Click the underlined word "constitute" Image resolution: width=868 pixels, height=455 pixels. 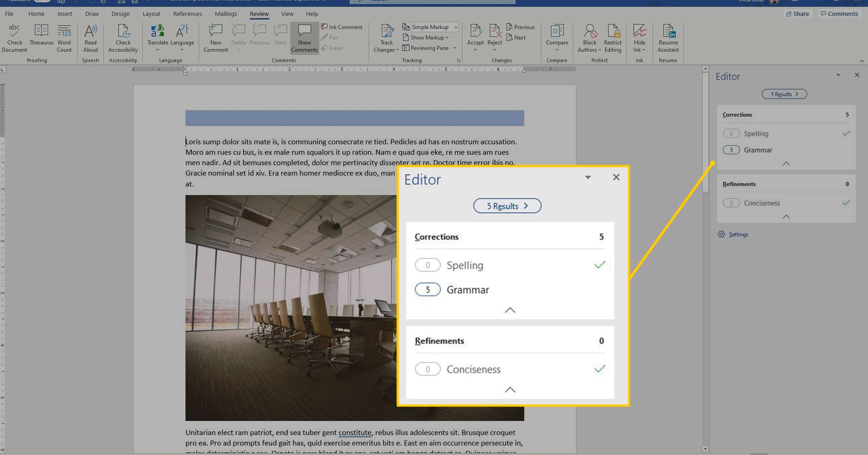click(355, 432)
